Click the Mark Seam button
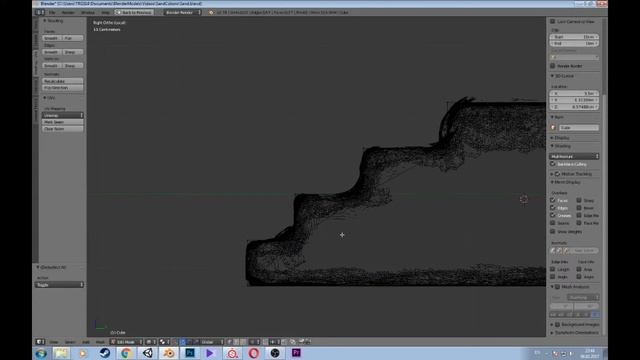This screenshot has height=360, width=640. [x=63, y=122]
